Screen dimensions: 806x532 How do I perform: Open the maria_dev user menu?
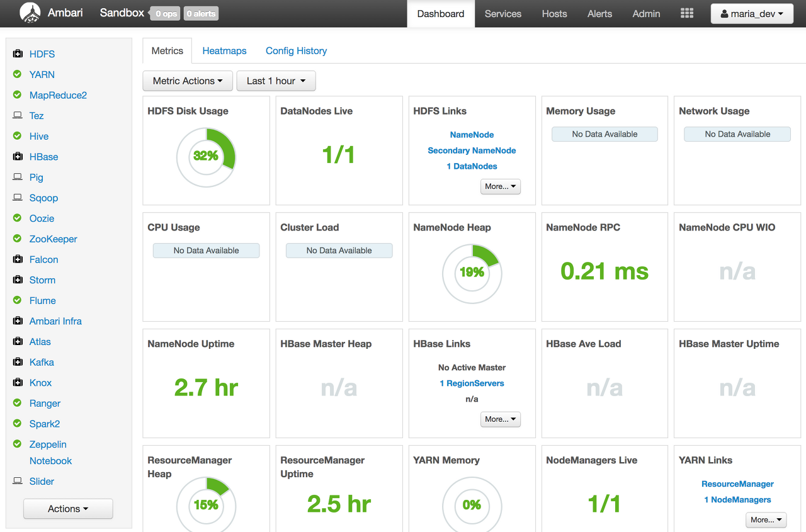point(752,14)
